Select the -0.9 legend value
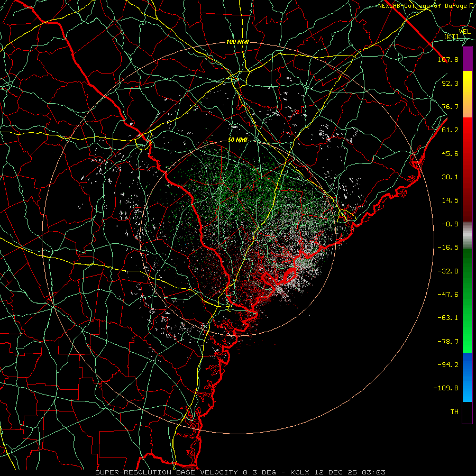Viewport: 476px width, 476px height. click(450, 224)
